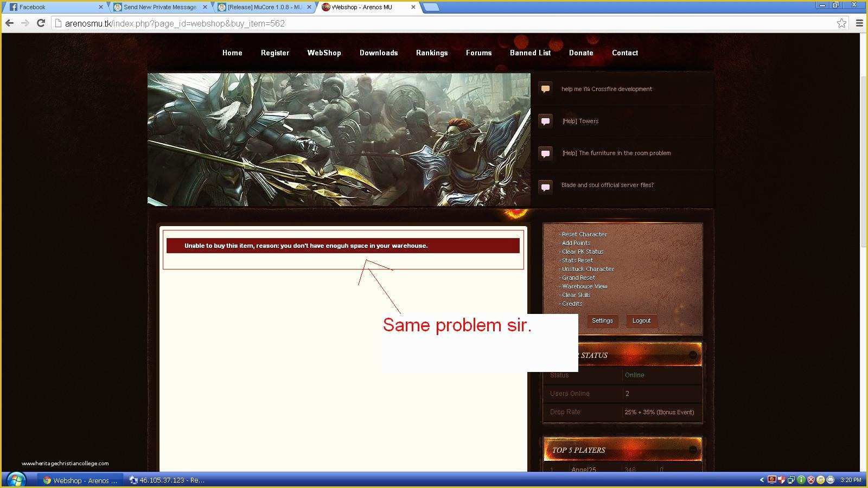Image resolution: width=868 pixels, height=488 pixels.
Task: Show hidden tray icons with the chevron
Action: pyautogui.click(x=762, y=480)
